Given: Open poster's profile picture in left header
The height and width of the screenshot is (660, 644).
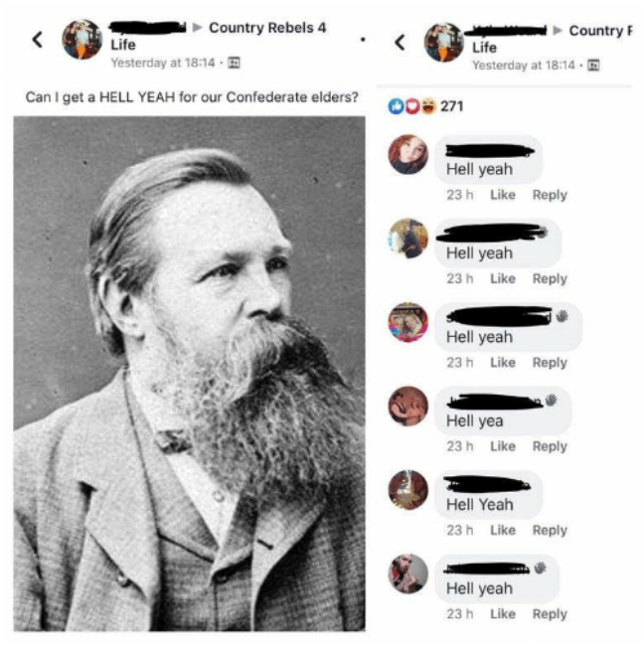Looking at the screenshot, I should tap(81, 40).
